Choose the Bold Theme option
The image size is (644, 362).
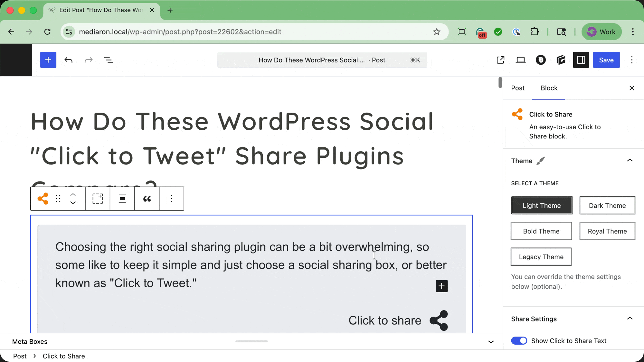(x=541, y=231)
